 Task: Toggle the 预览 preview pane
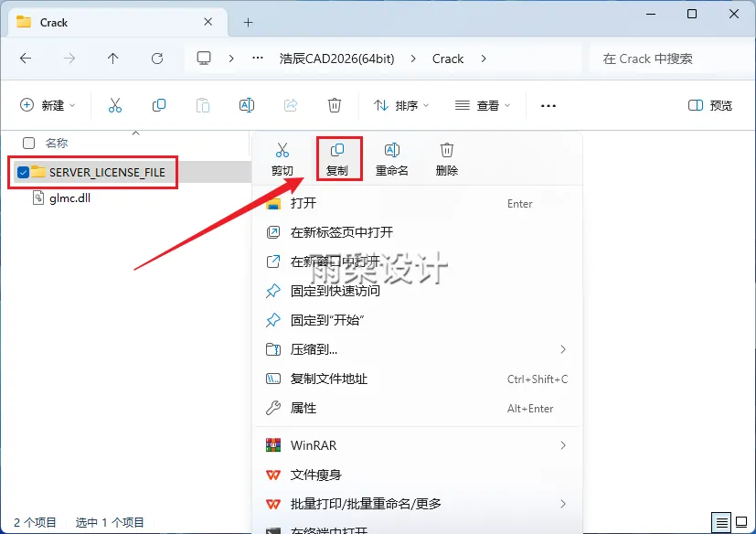tap(710, 105)
